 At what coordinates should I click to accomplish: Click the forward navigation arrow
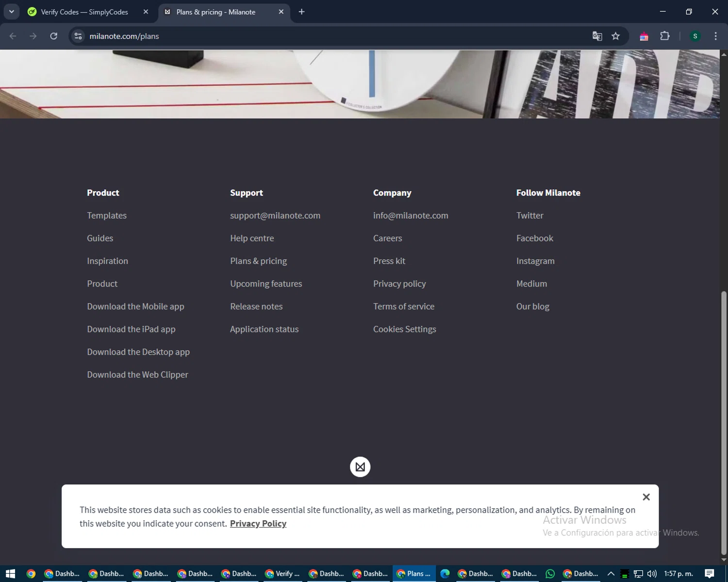pos(33,36)
